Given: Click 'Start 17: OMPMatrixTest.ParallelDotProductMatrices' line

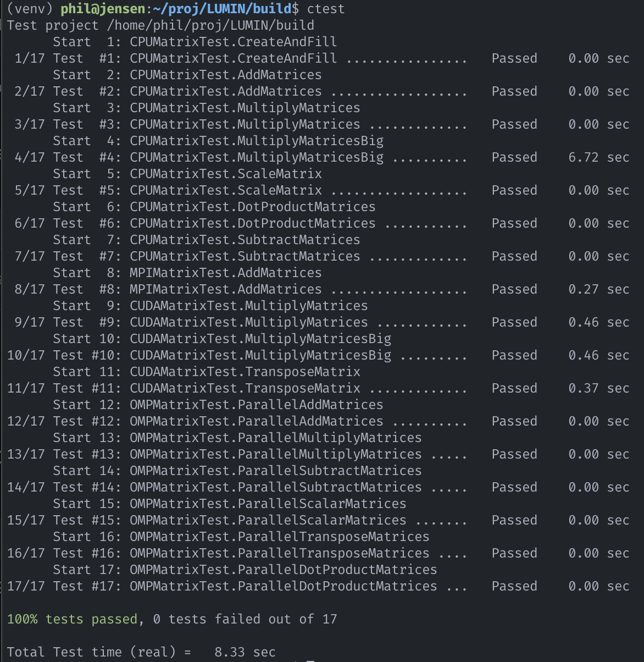Looking at the screenshot, I should 245,570.
